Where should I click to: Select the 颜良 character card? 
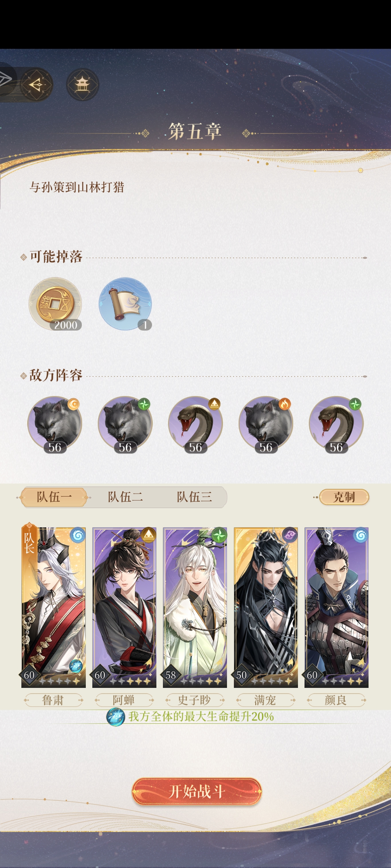pyautogui.click(x=336, y=607)
